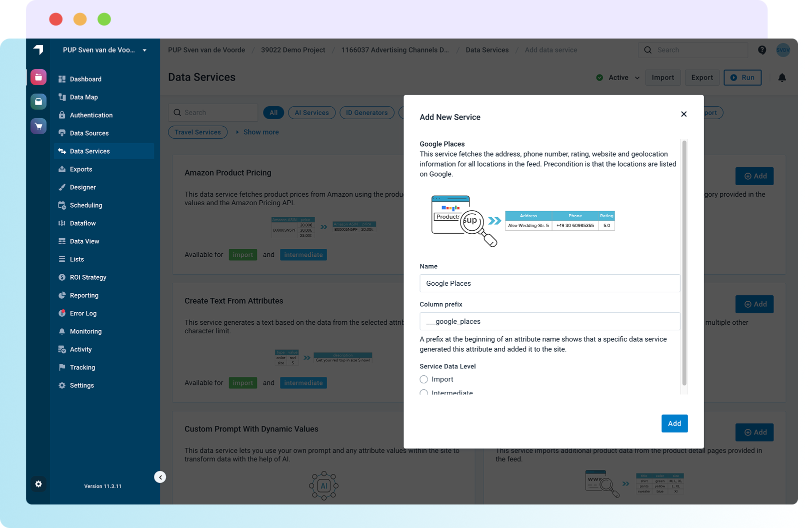Click the Add button in Custom Prompt row
812x528 pixels.
tap(754, 432)
